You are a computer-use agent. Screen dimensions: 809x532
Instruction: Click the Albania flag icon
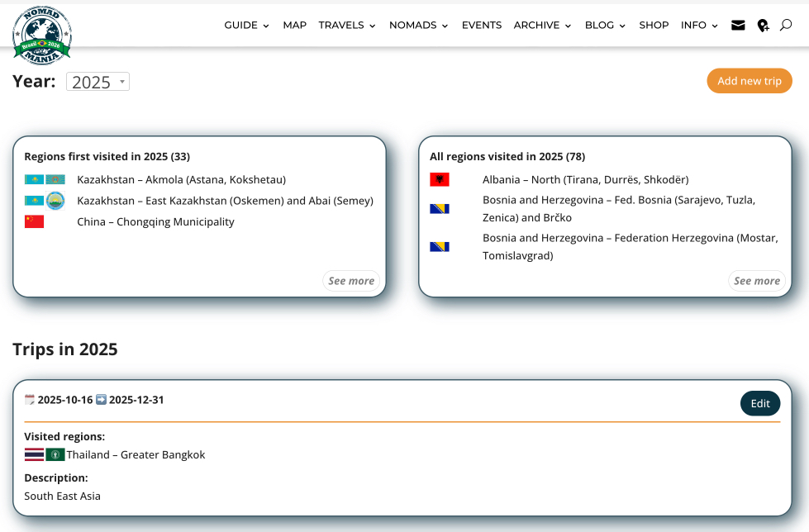pos(440,179)
